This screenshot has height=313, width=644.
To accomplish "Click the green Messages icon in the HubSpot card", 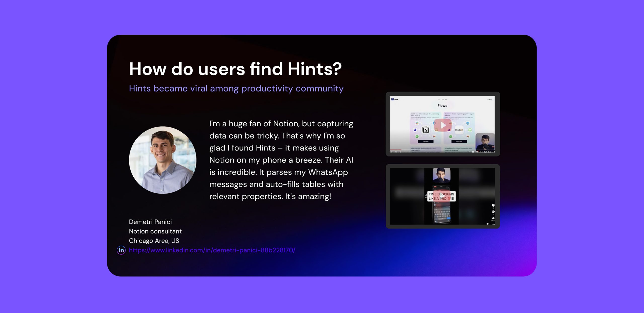I will click(x=470, y=130).
